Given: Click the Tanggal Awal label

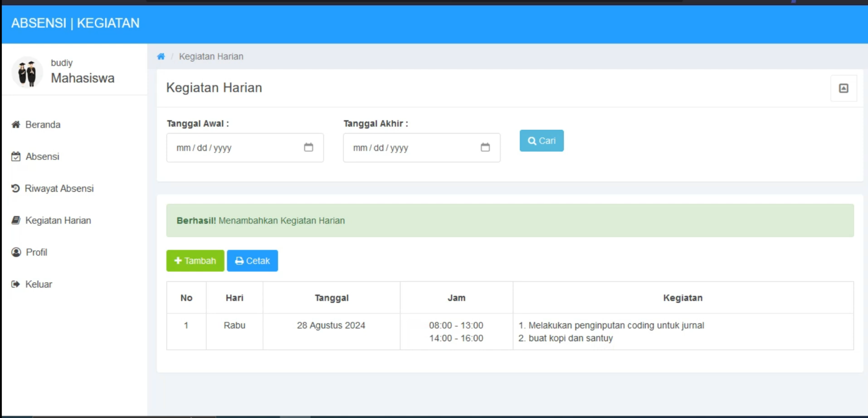Looking at the screenshot, I should point(198,124).
